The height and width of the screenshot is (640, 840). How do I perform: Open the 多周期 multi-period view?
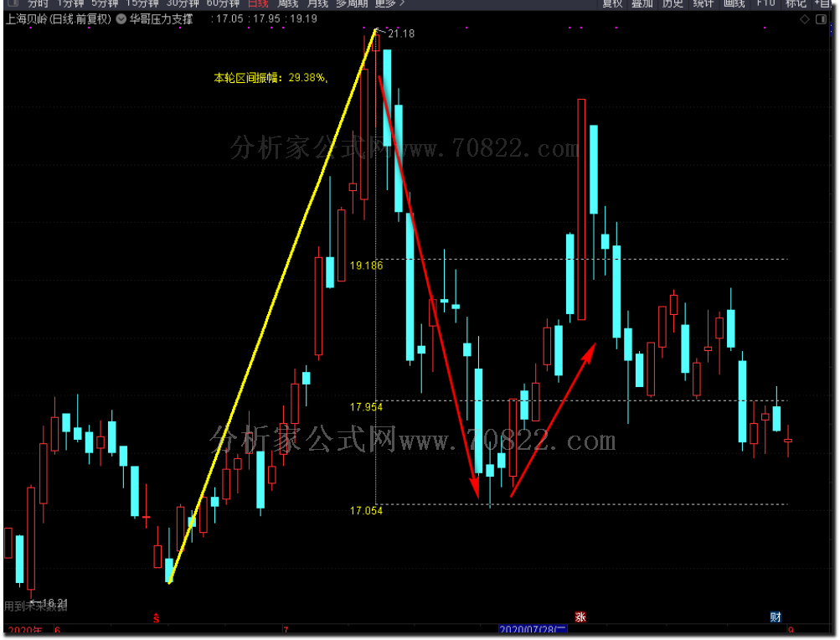pyautogui.click(x=352, y=3)
